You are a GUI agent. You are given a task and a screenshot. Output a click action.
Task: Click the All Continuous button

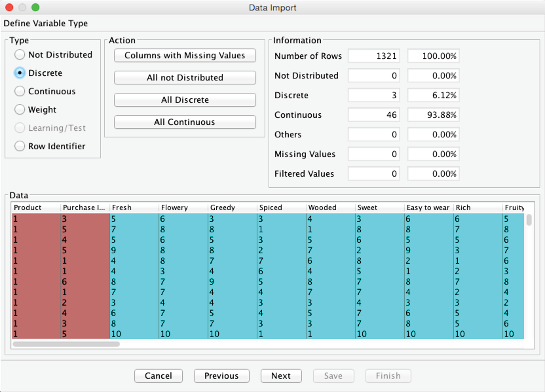pos(185,122)
